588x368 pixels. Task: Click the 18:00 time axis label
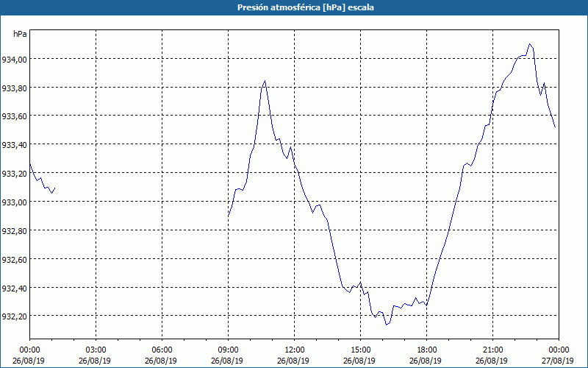426,350
